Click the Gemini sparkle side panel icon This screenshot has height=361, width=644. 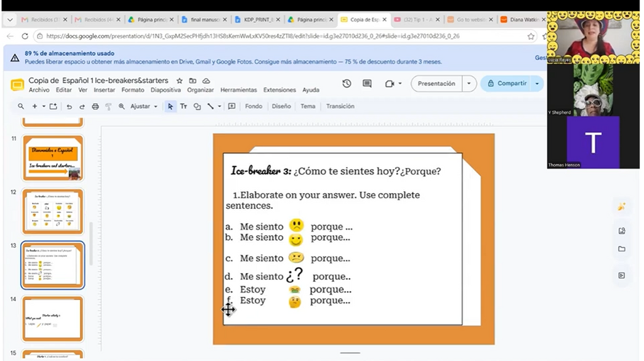[621, 206]
